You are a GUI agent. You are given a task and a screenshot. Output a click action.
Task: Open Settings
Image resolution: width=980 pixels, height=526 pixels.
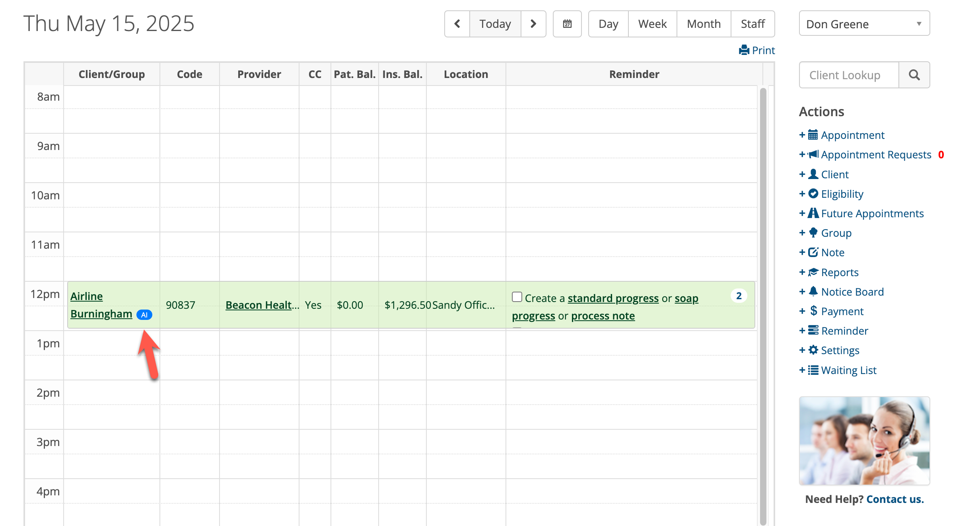(x=840, y=350)
